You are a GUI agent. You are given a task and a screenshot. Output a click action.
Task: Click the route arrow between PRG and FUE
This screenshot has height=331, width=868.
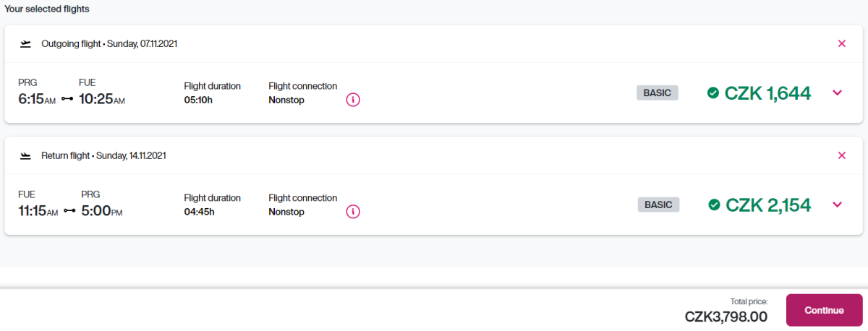coord(67,99)
